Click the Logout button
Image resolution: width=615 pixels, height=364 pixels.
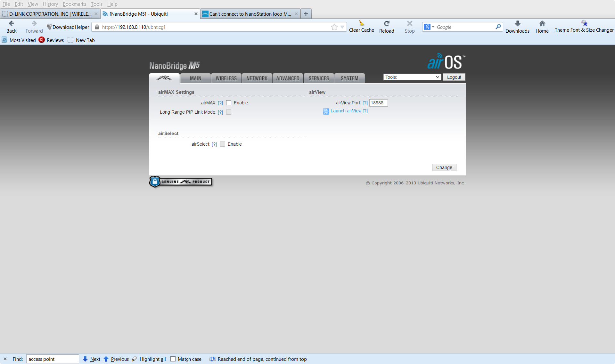pos(454,77)
